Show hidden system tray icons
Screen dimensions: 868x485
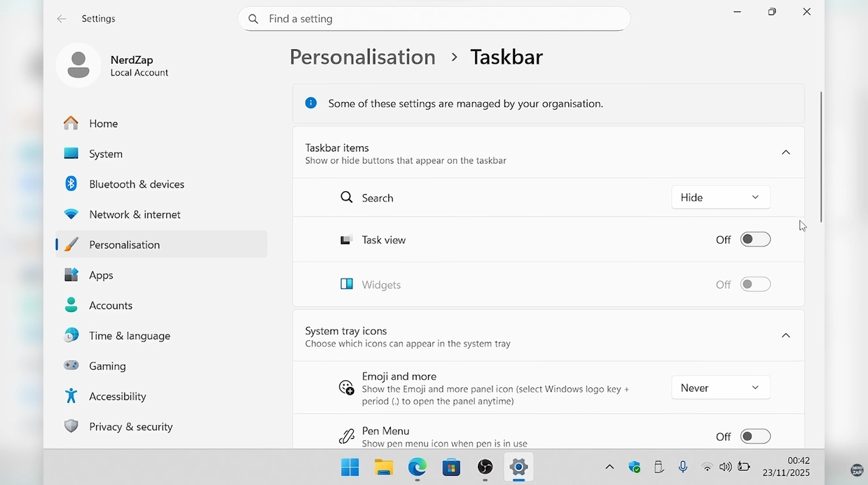point(609,467)
